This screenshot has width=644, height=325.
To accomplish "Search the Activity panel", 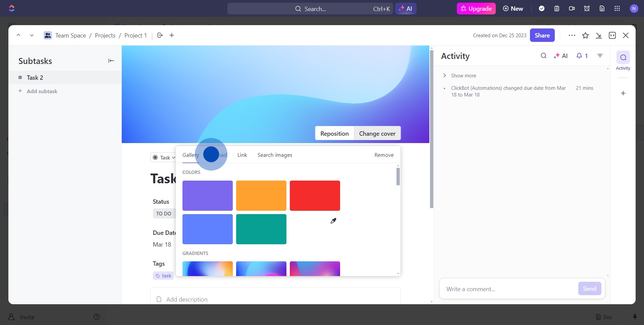I will (x=544, y=56).
